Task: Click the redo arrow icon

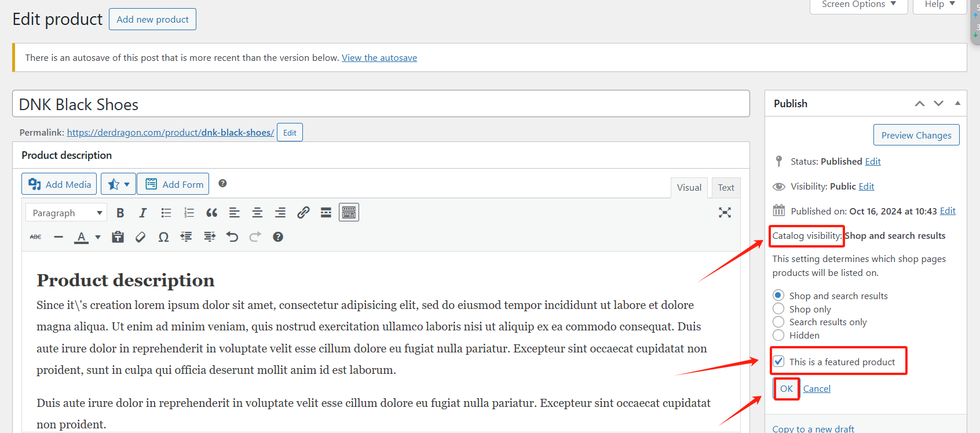Action: 255,237
